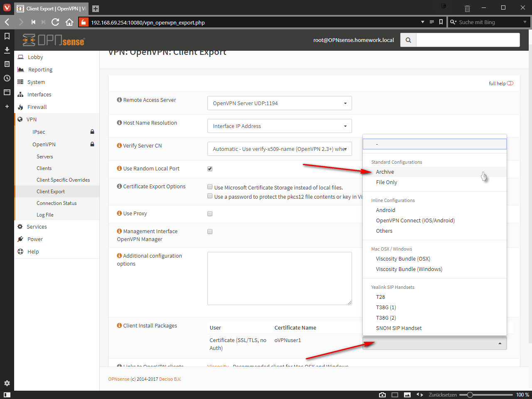Select Viscosity Bundle (OSX) option

[435, 259]
